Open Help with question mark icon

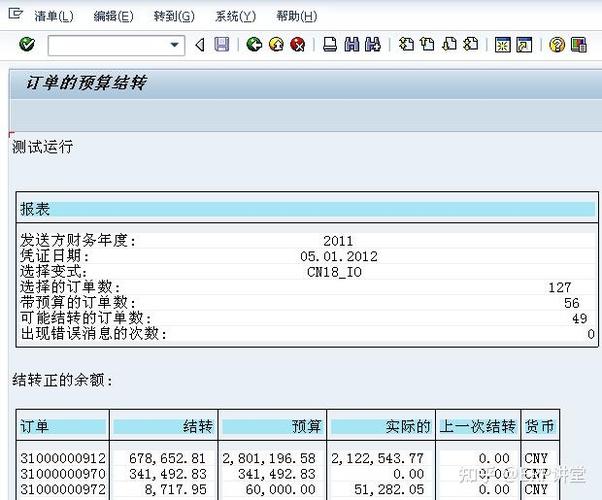click(x=557, y=45)
